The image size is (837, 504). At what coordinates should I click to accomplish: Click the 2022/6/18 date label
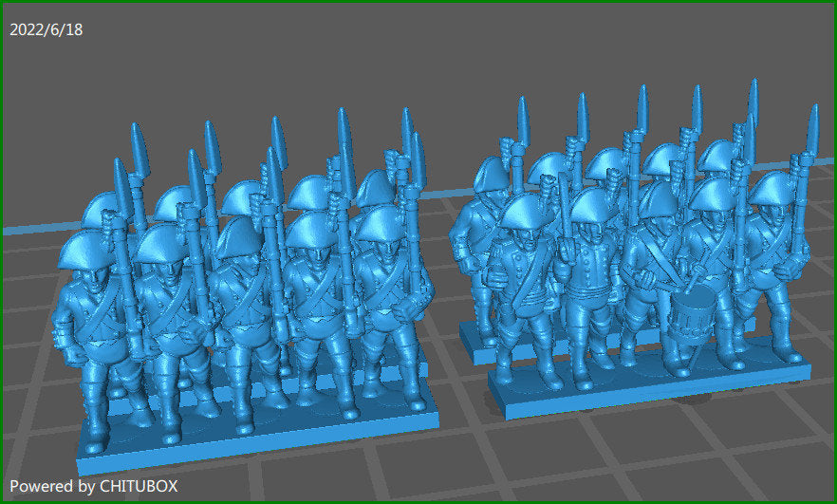(x=46, y=29)
